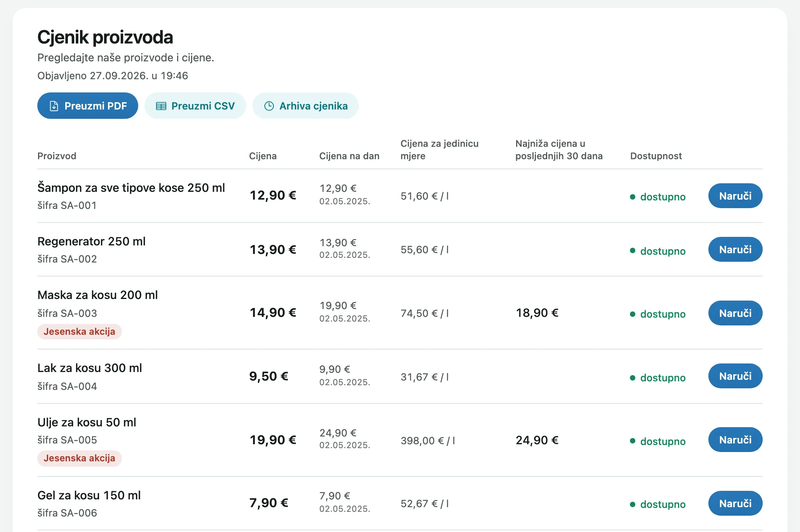Select product name Gel za kosu 150 ml

[89, 495]
